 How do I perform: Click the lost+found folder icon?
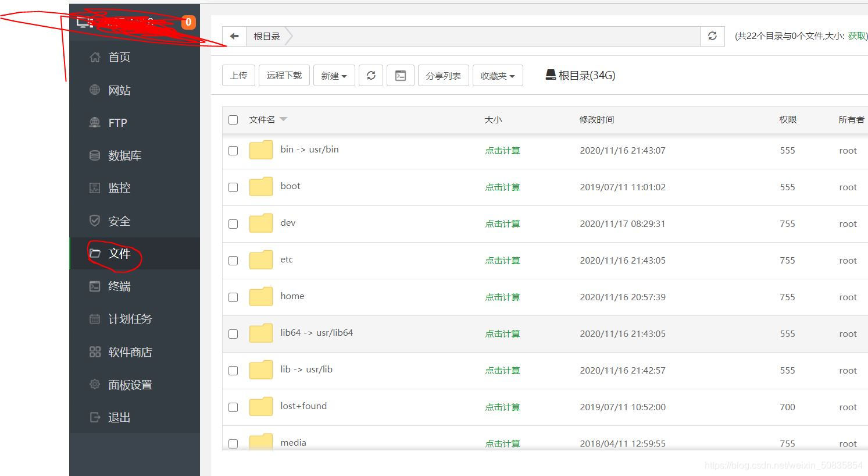click(261, 407)
